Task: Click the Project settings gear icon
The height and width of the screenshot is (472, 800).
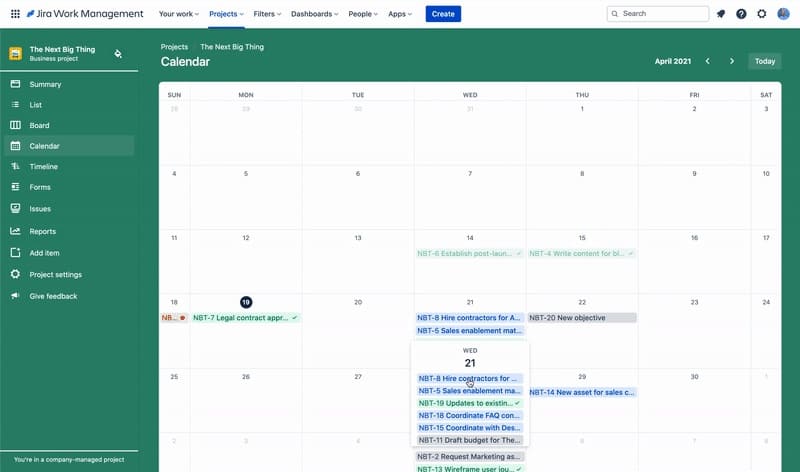Action: point(15,274)
